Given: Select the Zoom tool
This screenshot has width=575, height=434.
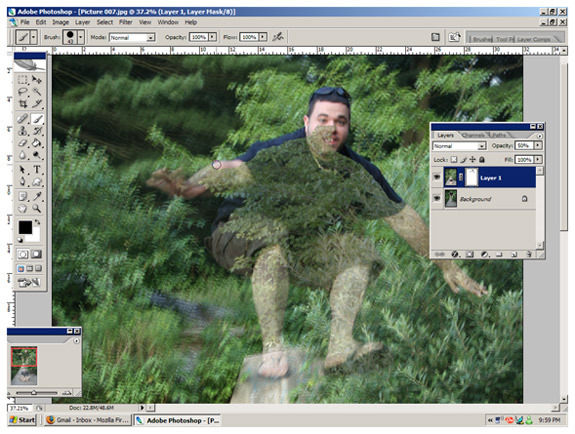Looking at the screenshot, I should tap(36, 209).
